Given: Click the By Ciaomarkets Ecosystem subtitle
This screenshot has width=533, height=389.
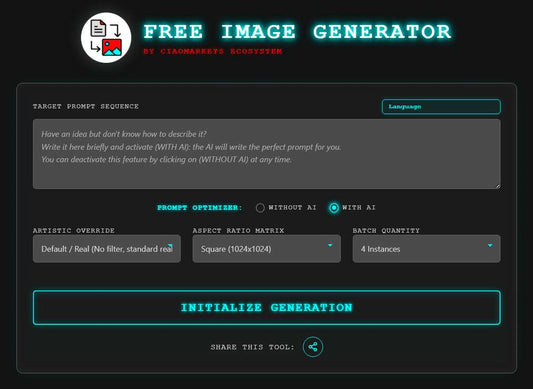Looking at the screenshot, I should (x=213, y=51).
